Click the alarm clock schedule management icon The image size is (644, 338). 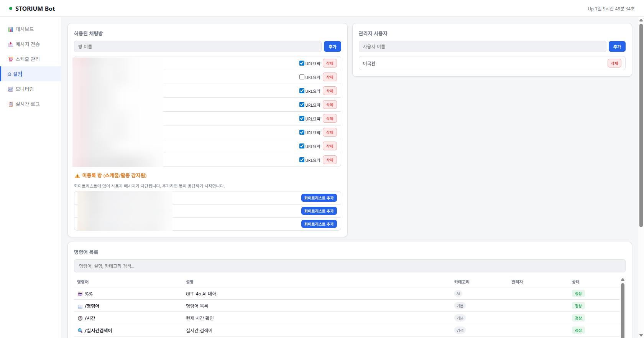coord(11,59)
